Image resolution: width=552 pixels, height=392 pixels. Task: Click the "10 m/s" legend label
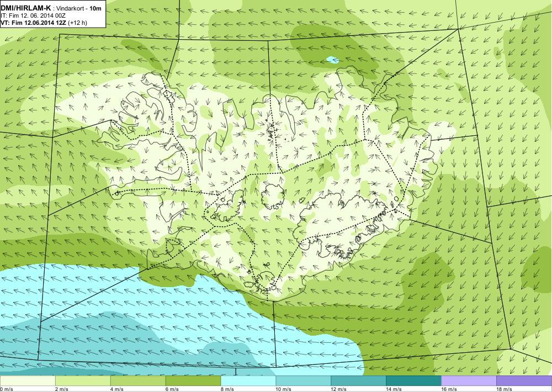click(284, 389)
